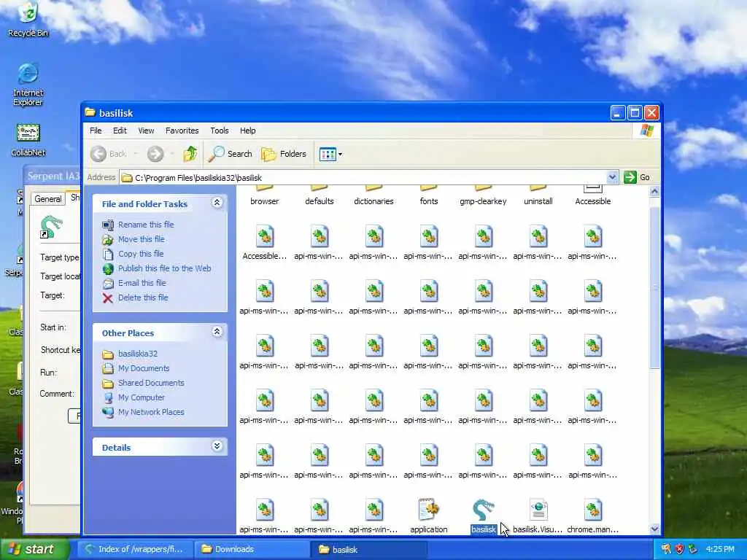This screenshot has width=747, height=560.
Task: Open the Tools menu
Action: pyautogui.click(x=219, y=131)
